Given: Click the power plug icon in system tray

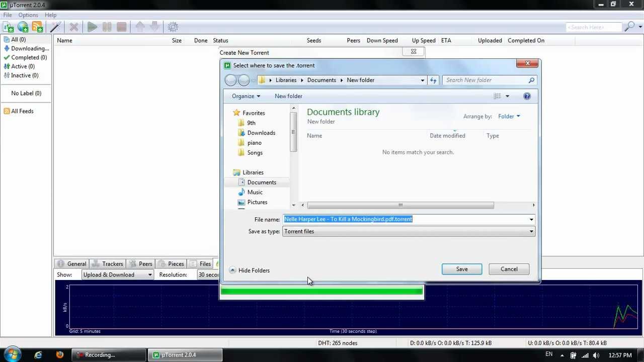Looking at the screenshot, I should [573, 355].
